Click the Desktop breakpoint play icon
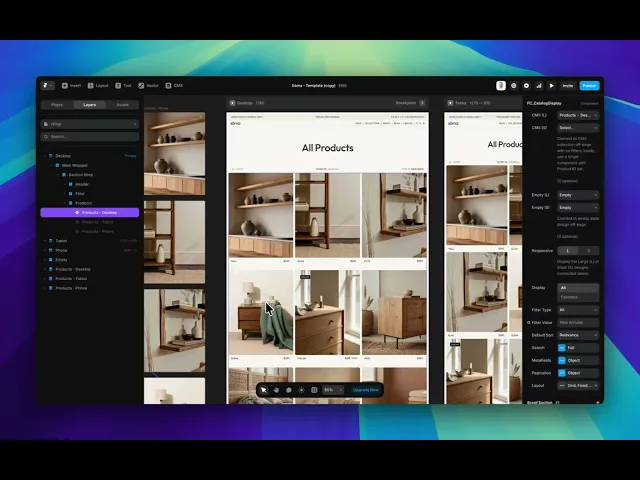 pyautogui.click(x=232, y=103)
